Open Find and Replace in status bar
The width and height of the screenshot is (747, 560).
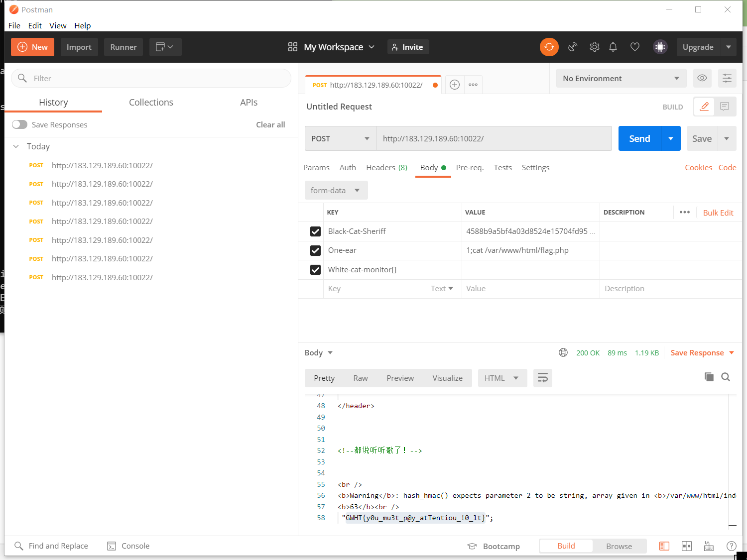(51, 546)
